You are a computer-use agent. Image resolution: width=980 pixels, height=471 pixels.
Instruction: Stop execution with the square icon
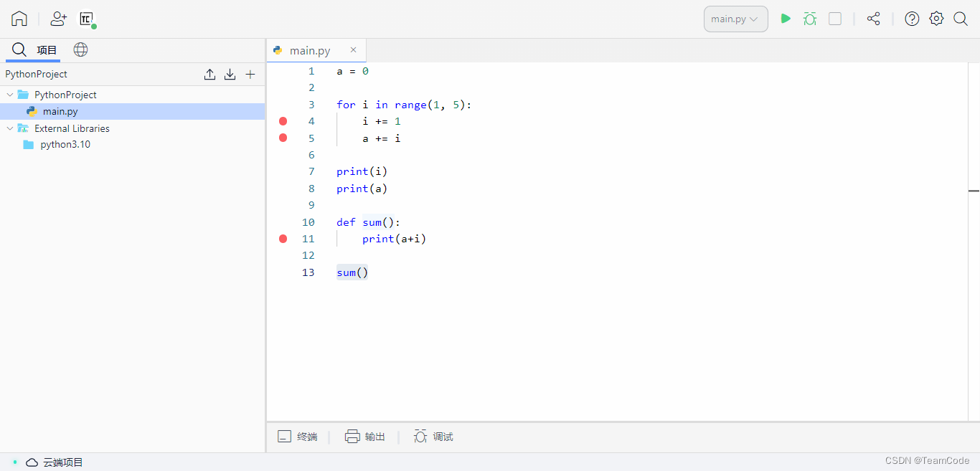tap(835, 19)
